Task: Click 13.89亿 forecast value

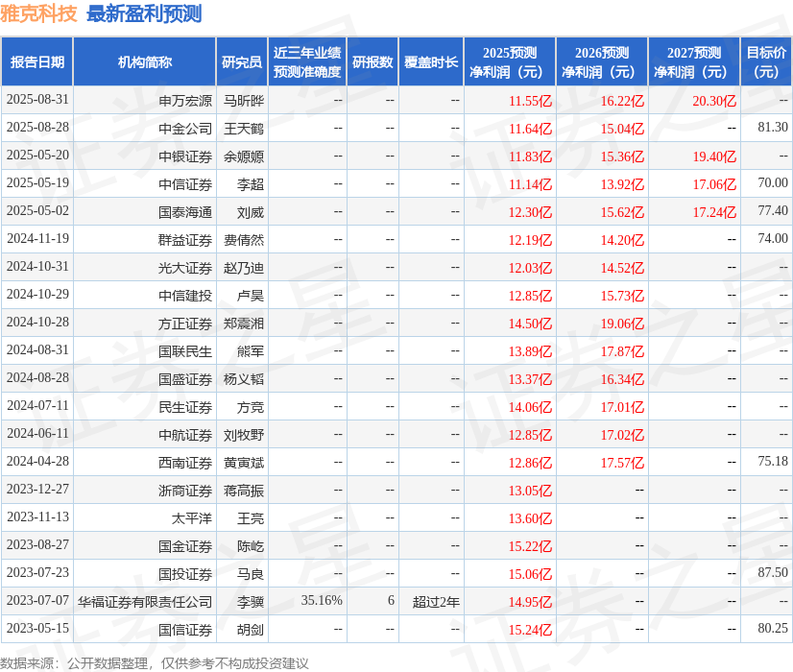Action: coord(530,351)
